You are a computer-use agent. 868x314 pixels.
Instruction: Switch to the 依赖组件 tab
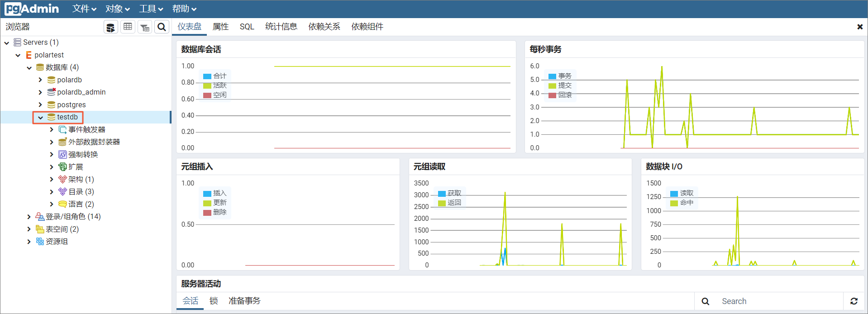click(367, 27)
